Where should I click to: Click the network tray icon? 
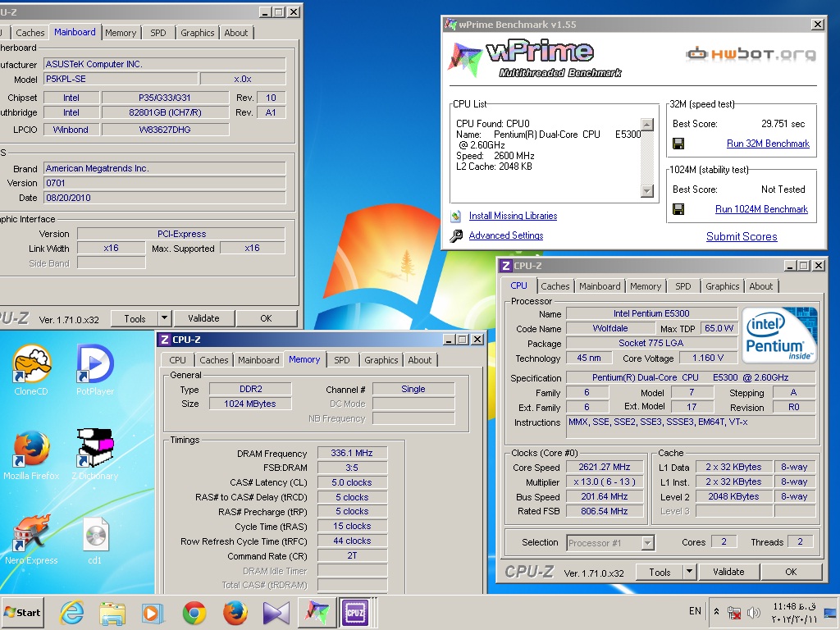point(734,612)
